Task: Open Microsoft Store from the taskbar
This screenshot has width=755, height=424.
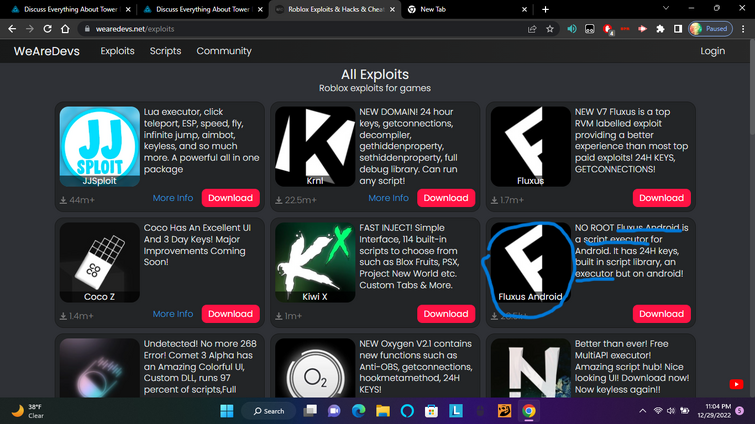Action: (x=431, y=411)
